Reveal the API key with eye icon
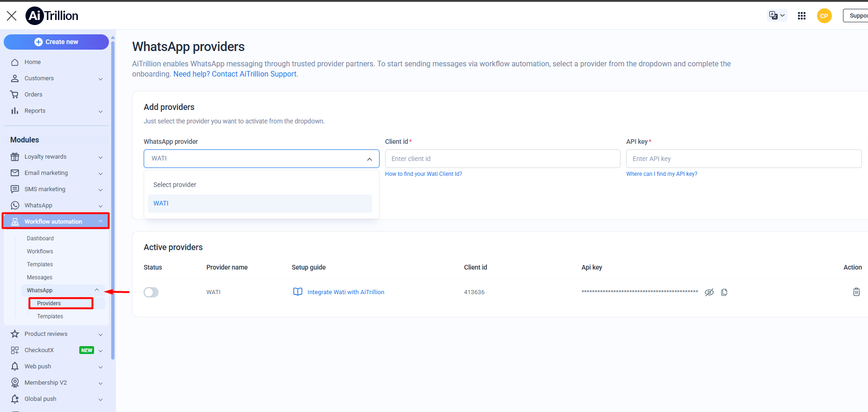868x412 pixels. (709, 292)
